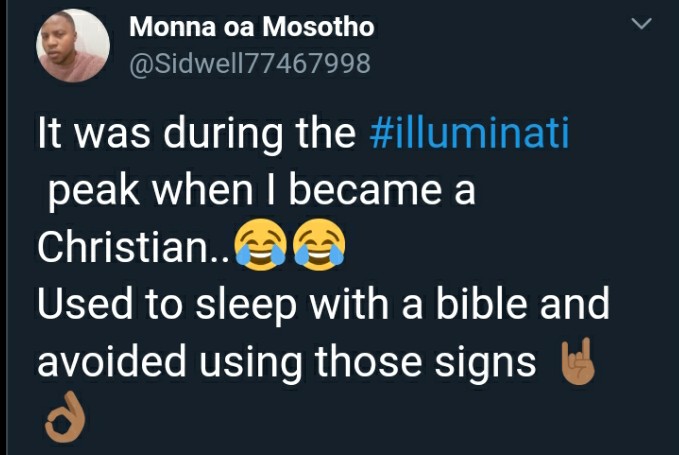Click the text "avoided using those signs"
The width and height of the screenshot is (679, 455).
[x=287, y=362]
